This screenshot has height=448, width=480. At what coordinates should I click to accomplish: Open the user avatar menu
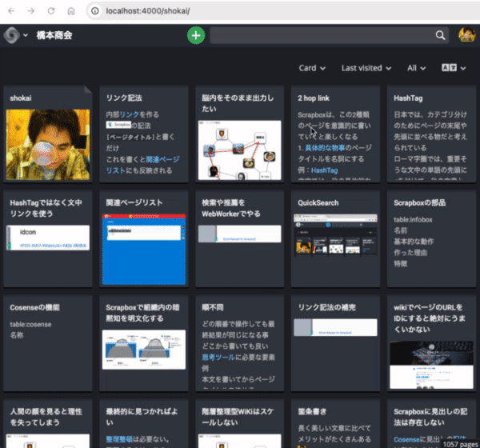467,35
